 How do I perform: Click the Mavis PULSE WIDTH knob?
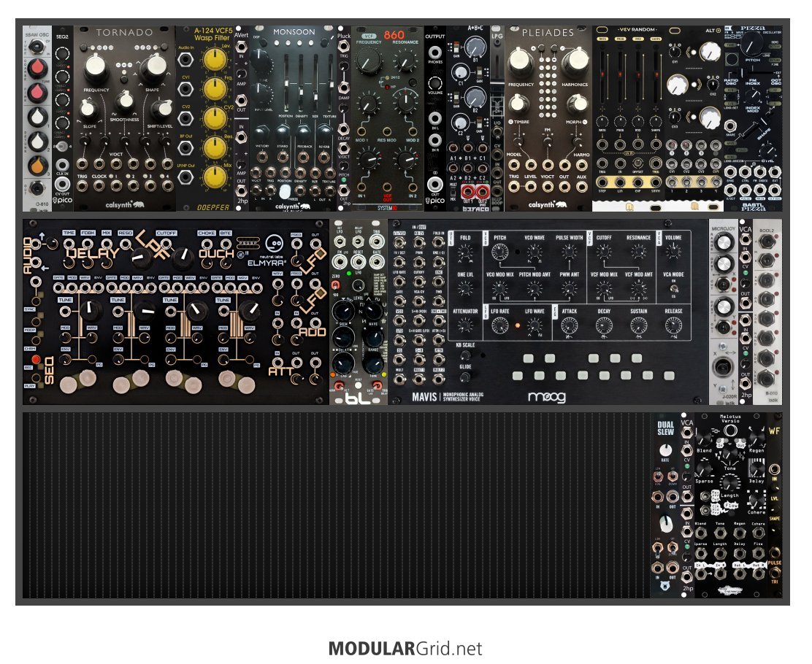click(x=569, y=252)
